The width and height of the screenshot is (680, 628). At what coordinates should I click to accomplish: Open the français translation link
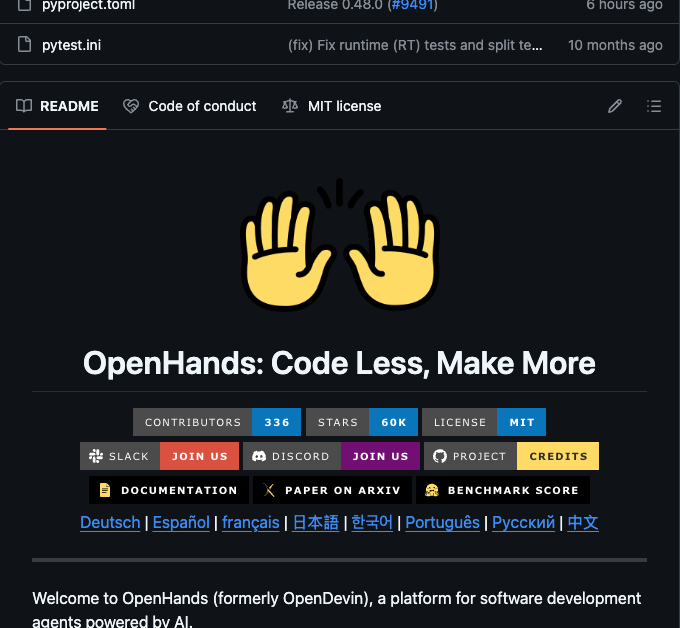click(x=251, y=523)
